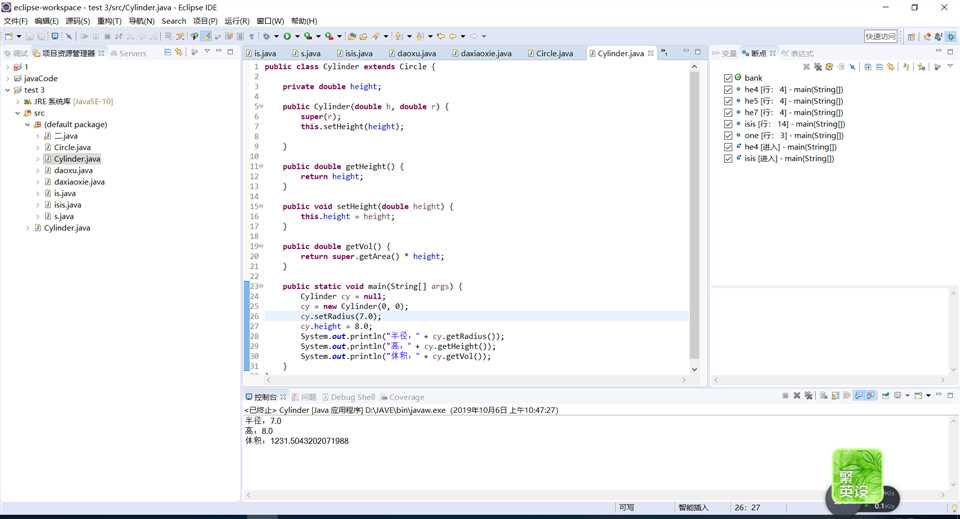Uncheck the he4 method entry breakpoint checkbox
The image size is (960, 519).
pyautogui.click(x=728, y=147)
